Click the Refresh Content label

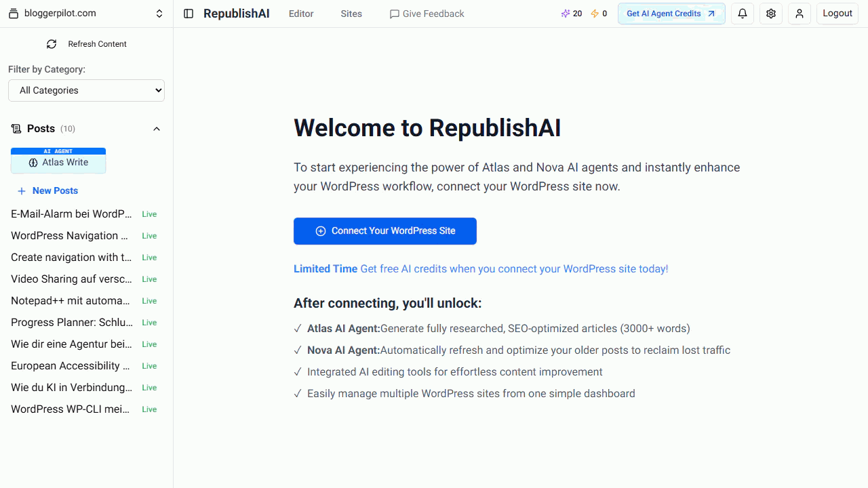click(x=97, y=44)
